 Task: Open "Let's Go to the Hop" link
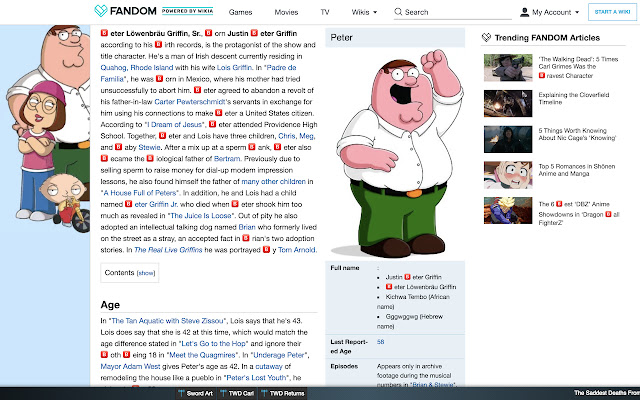[x=213, y=344]
